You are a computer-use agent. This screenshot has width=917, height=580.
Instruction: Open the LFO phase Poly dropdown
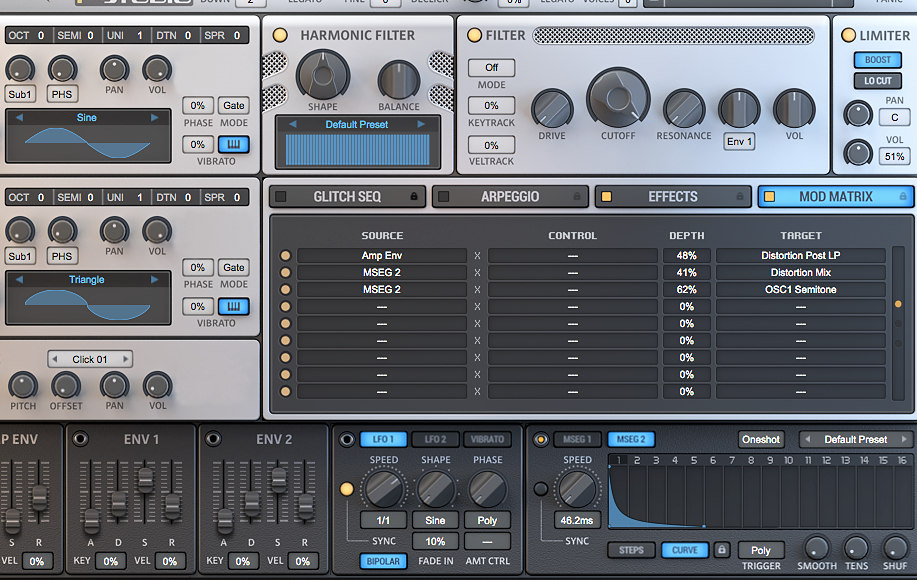coord(487,520)
